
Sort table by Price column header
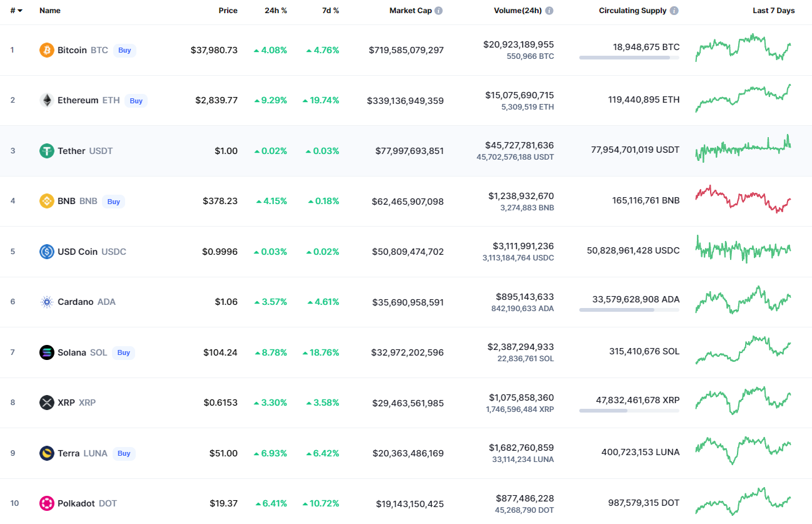click(228, 11)
